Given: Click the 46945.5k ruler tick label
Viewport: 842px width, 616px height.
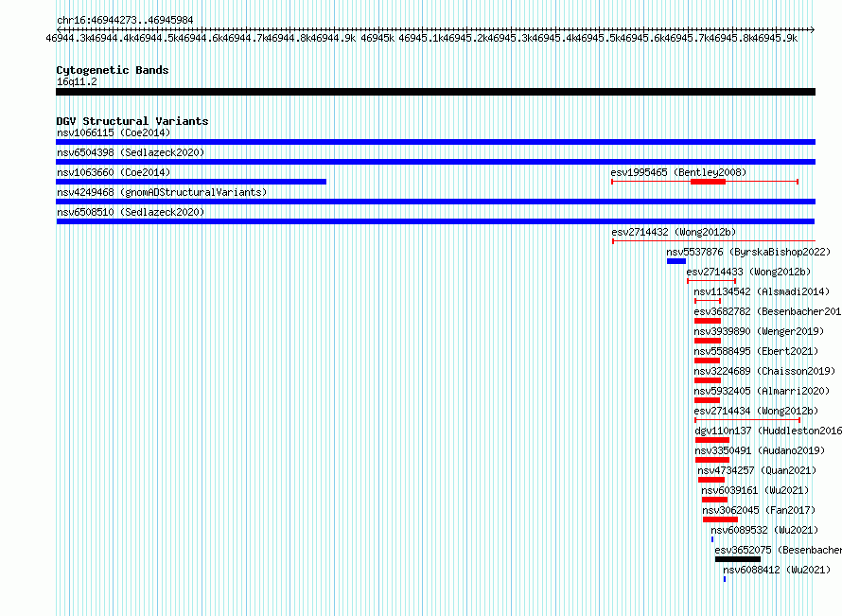Looking at the screenshot, I should [599, 38].
